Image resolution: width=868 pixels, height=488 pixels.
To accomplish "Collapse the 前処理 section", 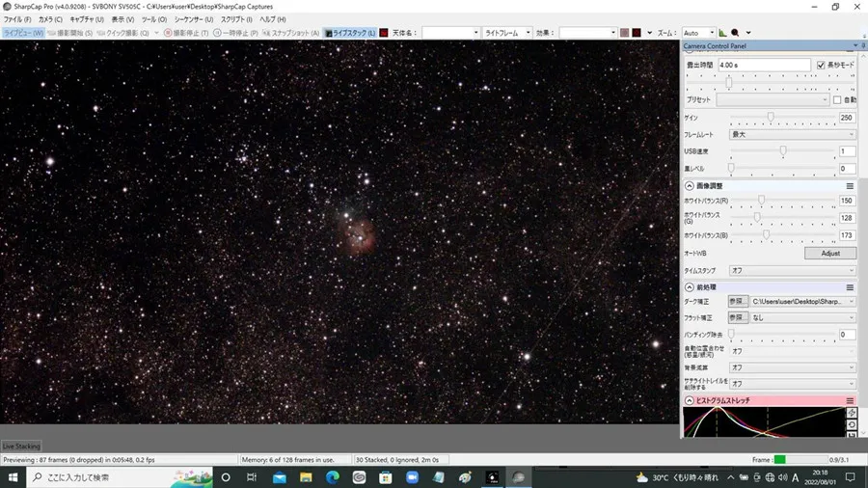I will (x=690, y=287).
